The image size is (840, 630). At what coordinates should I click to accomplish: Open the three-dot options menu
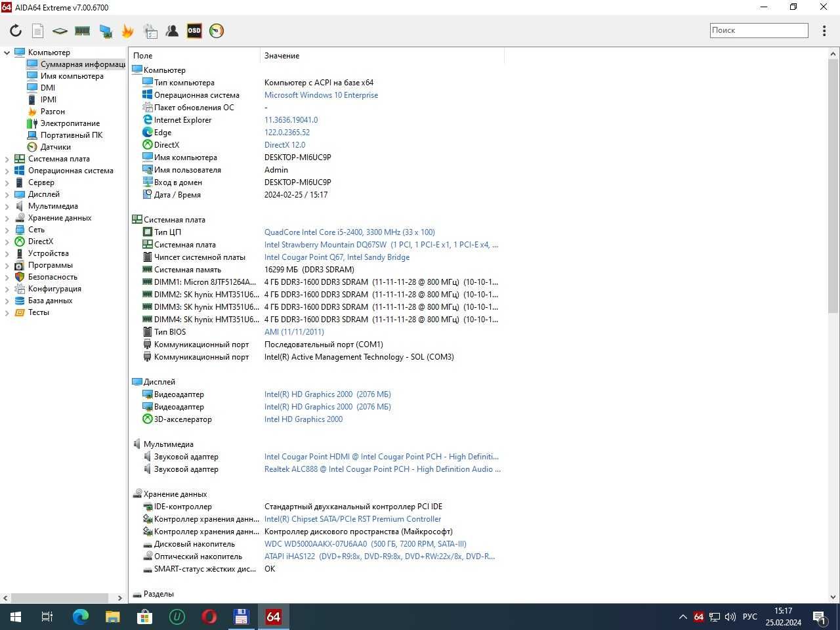tap(824, 31)
